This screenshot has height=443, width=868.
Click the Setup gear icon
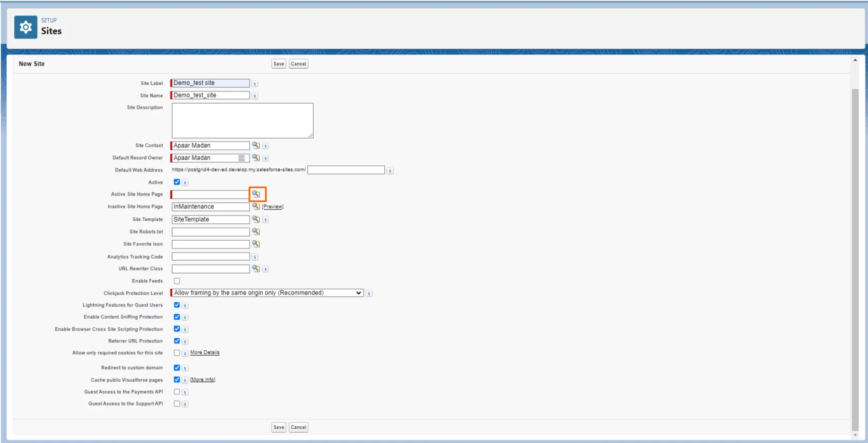coord(26,27)
